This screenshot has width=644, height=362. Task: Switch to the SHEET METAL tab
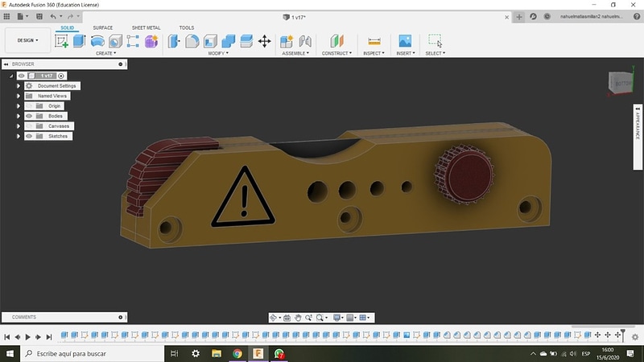coord(146,28)
